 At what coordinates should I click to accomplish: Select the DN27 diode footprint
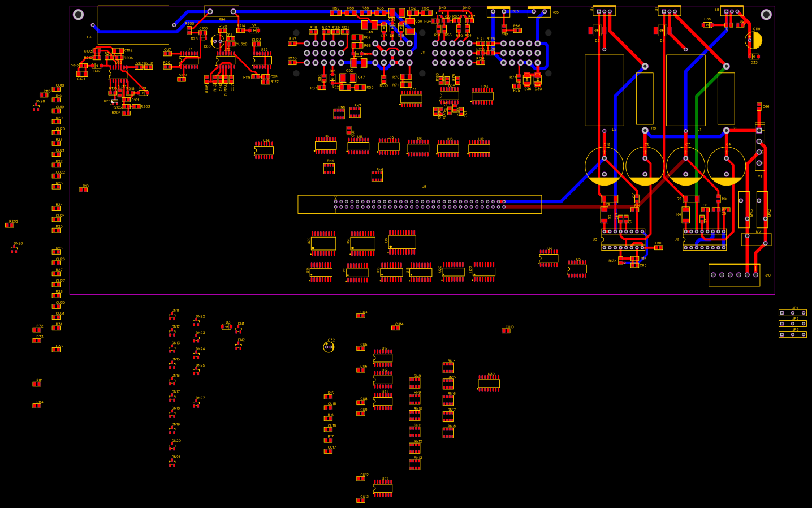click(196, 404)
